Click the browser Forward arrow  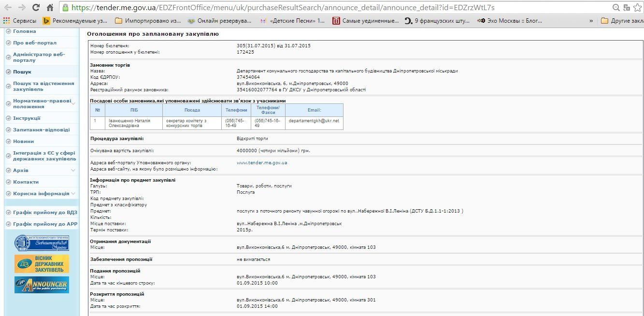[21, 7]
